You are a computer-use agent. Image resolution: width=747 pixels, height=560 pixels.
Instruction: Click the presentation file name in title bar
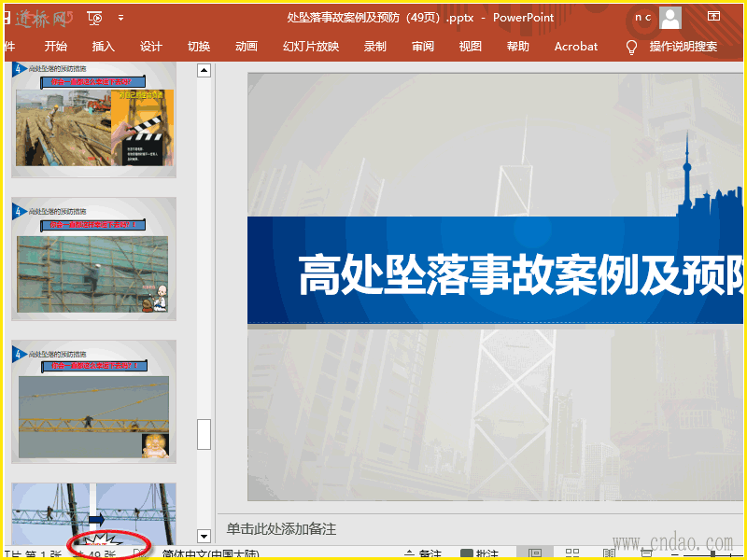coord(380,18)
